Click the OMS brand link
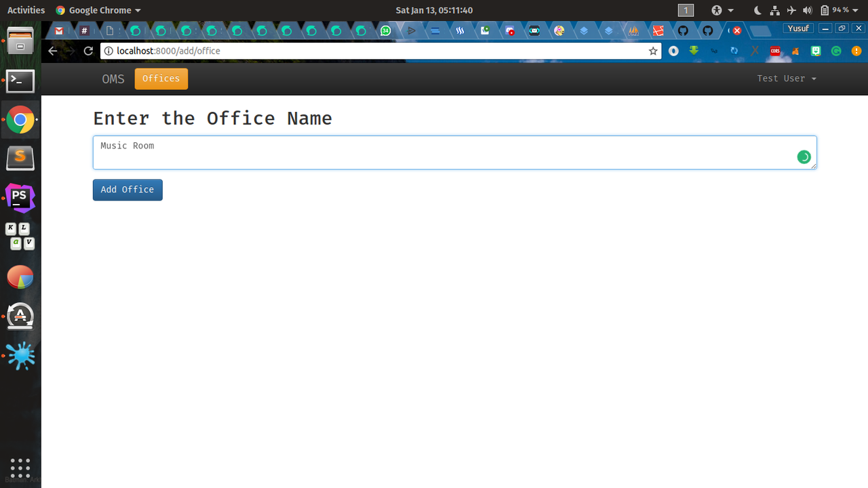 (113, 79)
